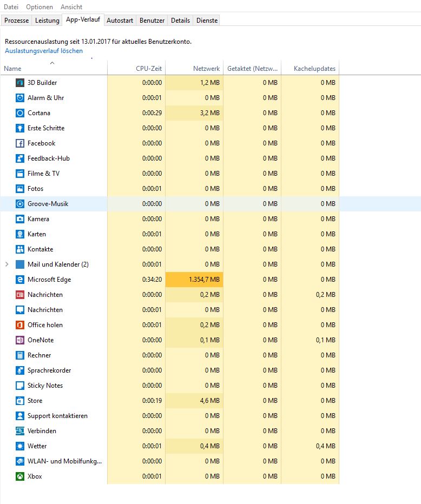The width and height of the screenshot is (421, 504).
Task: Select the Feedback-Hub row name
Action: [49, 158]
